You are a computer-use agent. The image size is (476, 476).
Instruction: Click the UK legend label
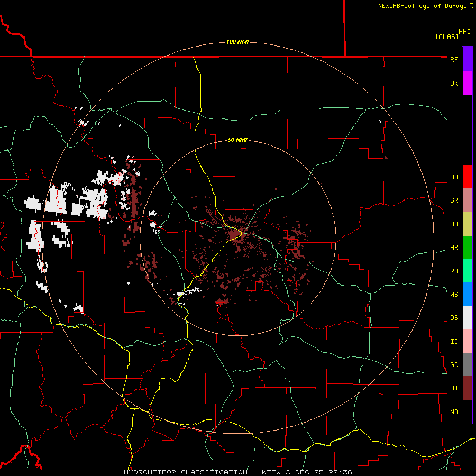click(x=454, y=83)
